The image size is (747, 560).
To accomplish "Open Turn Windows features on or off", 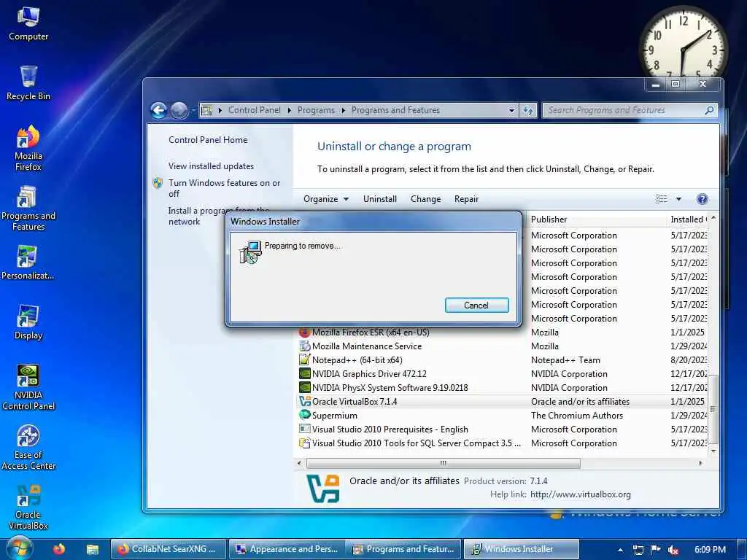I will 224,188.
